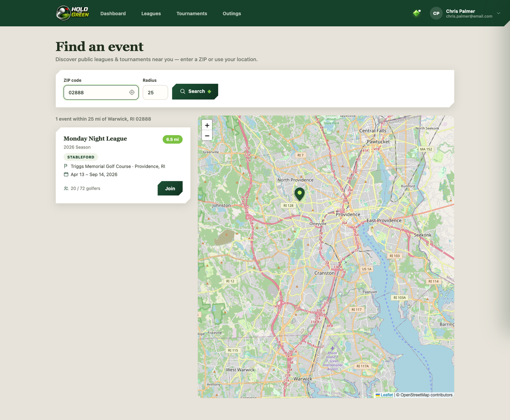The width and height of the screenshot is (510, 420).
Task: Zoom out on the map
Action: (x=207, y=135)
